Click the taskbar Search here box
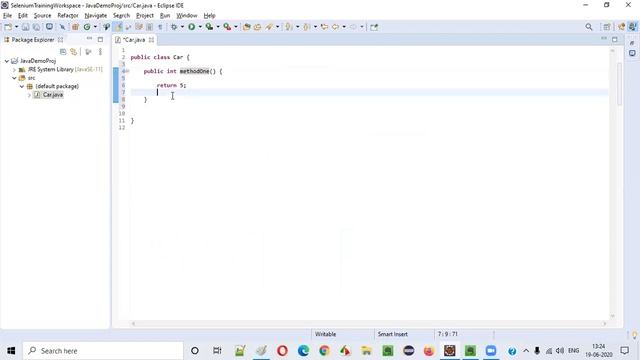Image resolution: width=640 pixels, height=360 pixels. coord(103,351)
